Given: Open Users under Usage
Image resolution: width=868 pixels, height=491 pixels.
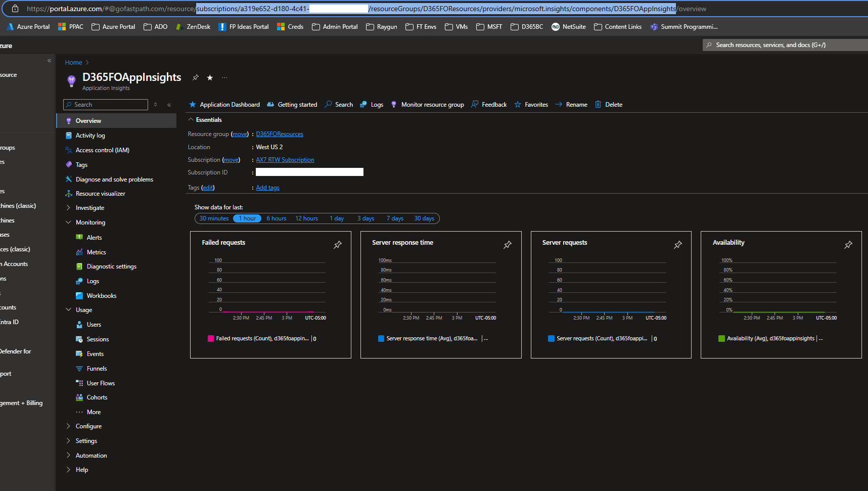Looking at the screenshot, I should 94,325.
